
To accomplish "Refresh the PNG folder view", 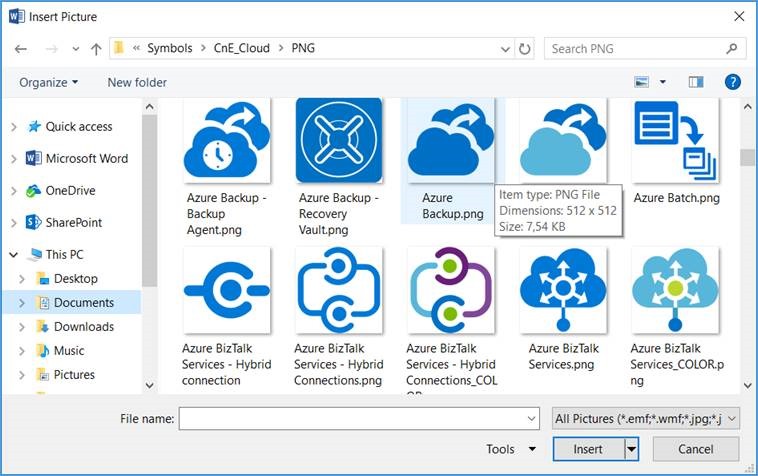I will [525, 49].
